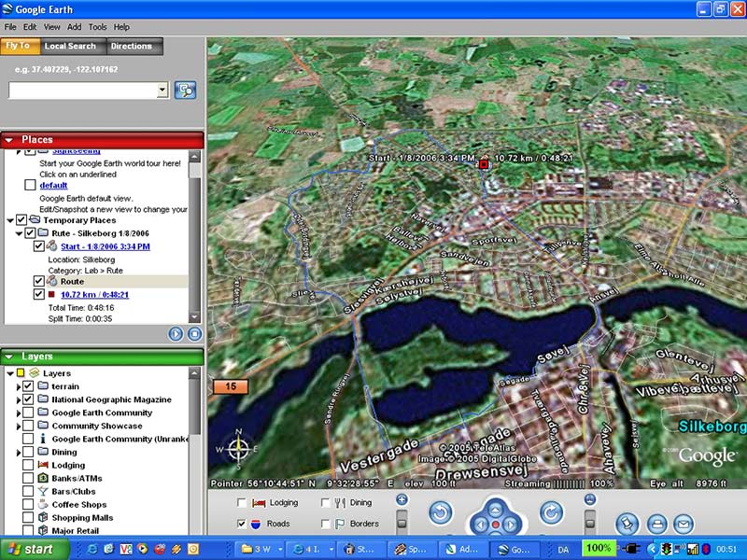Open the Help menu
747x560 pixels.
pyautogui.click(x=121, y=27)
